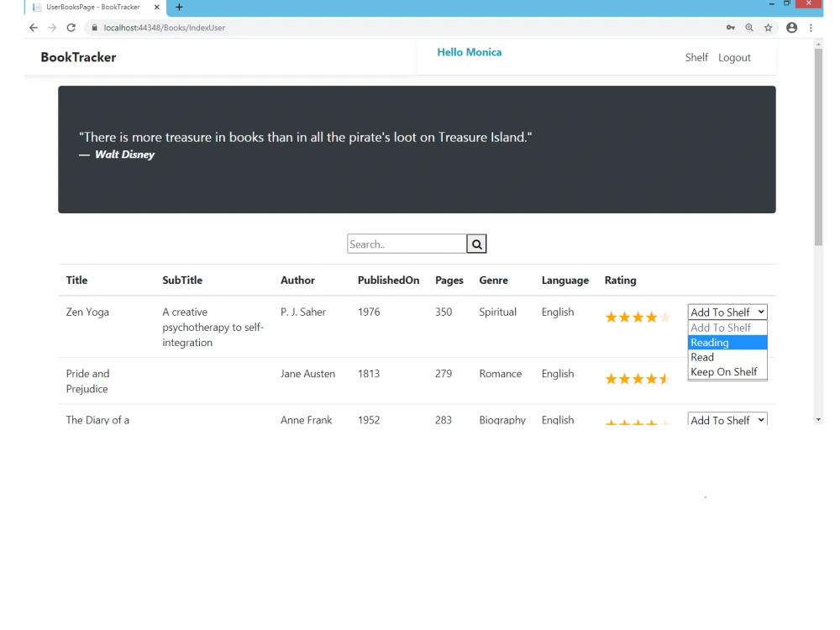Image resolution: width=840 pixels, height=630 pixels.
Task: Click the browser forward arrow
Action: [x=51, y=27]
